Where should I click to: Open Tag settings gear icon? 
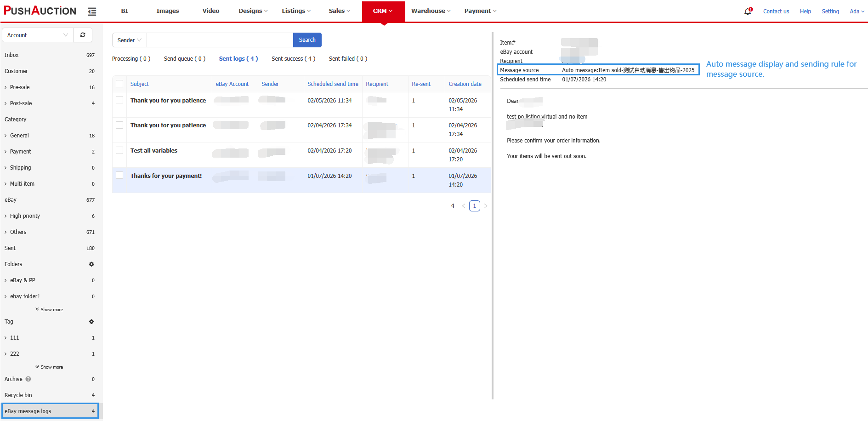[x=91, y=322]
